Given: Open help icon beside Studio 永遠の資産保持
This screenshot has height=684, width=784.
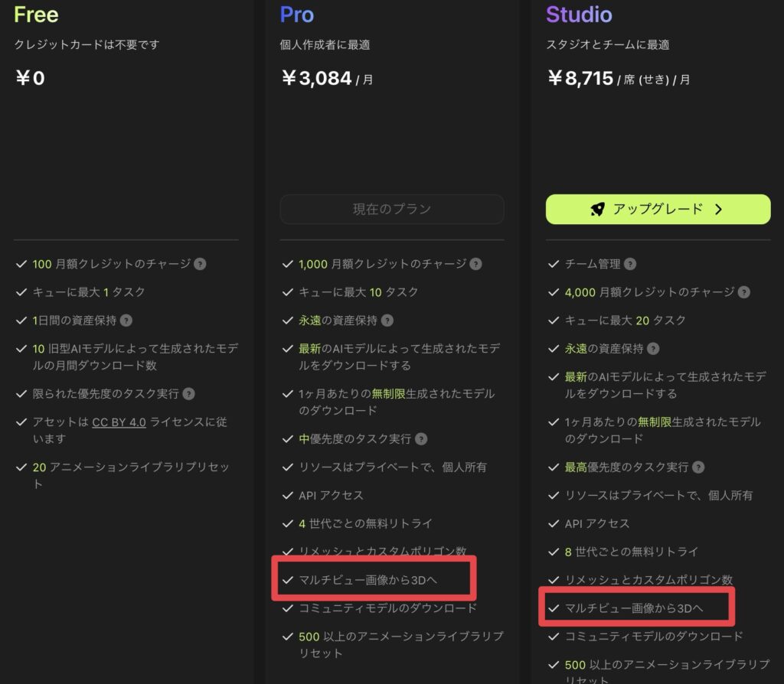Looking at the screenshot, I should coord(653,349).
